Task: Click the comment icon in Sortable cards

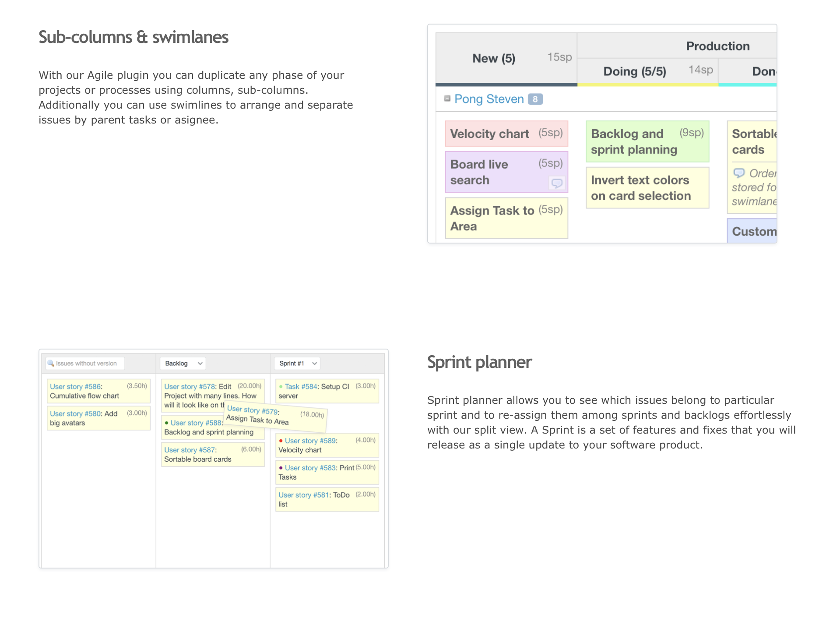Action: click(x=739, y=173)
